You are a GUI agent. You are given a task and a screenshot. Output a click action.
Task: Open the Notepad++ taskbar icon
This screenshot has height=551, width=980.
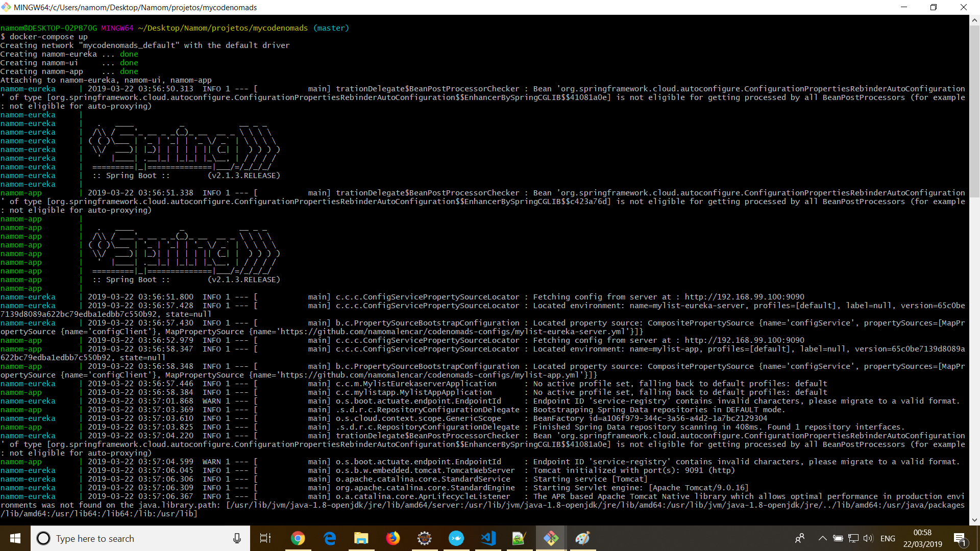(x=519, y=538)
